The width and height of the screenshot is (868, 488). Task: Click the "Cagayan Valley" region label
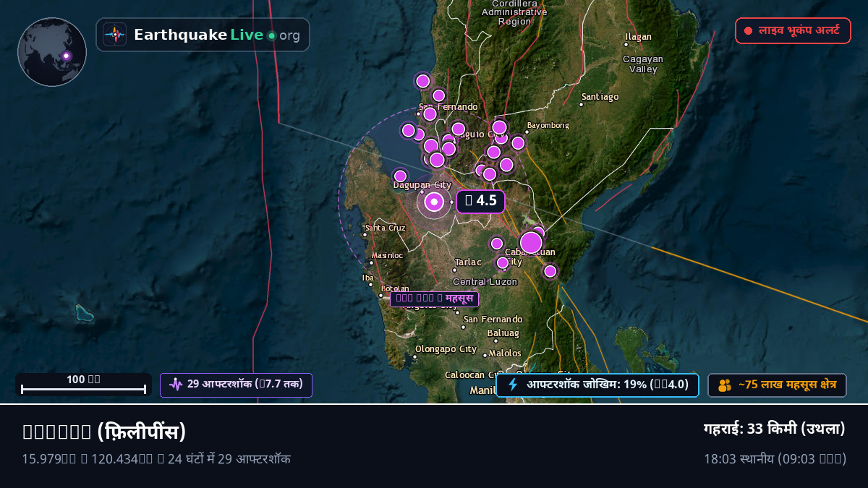point(643,64)
